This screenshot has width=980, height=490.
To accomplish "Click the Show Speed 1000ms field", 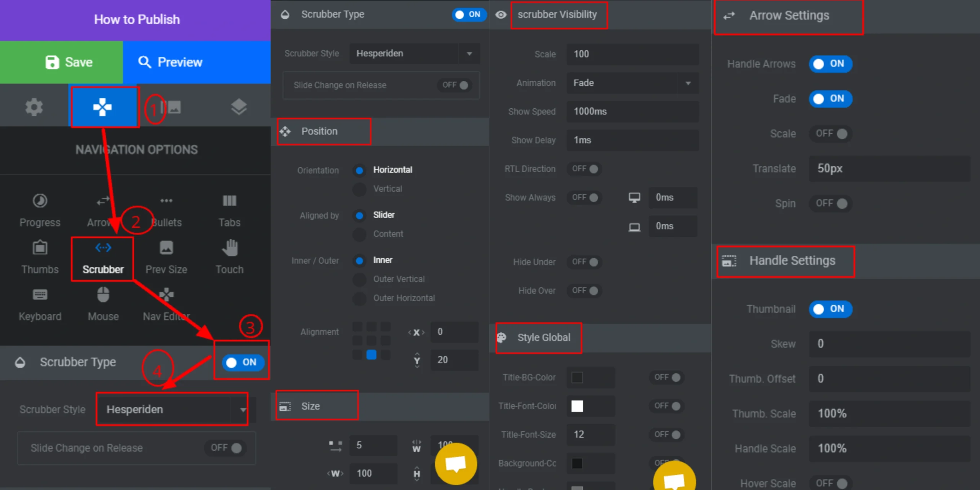I will pyautogui.click(x=632, y=112).
